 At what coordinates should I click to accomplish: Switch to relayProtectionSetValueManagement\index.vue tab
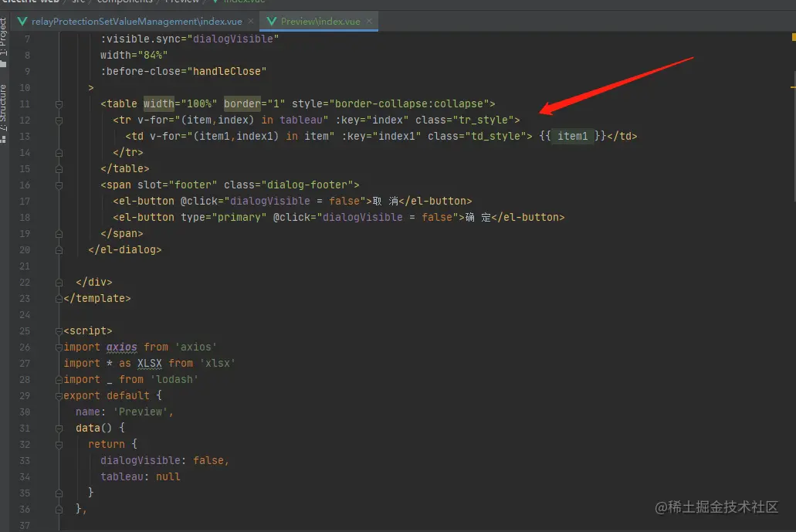point(137,22)
